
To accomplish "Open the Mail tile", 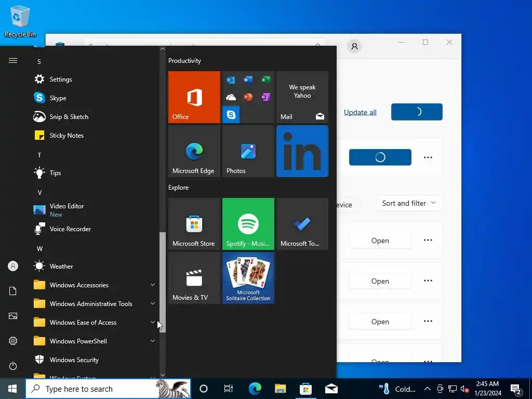I will tap(302, 97).
